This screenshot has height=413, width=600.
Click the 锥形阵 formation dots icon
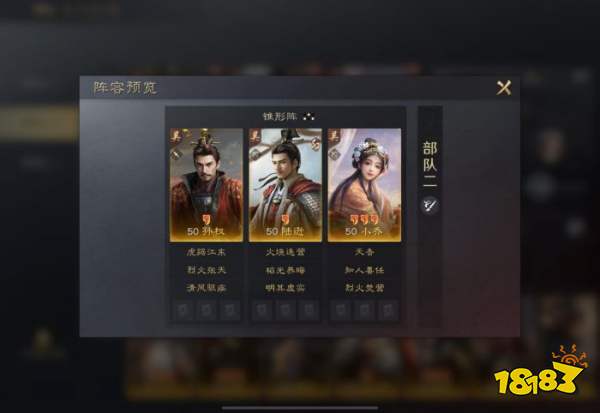[x=309, y=116]
